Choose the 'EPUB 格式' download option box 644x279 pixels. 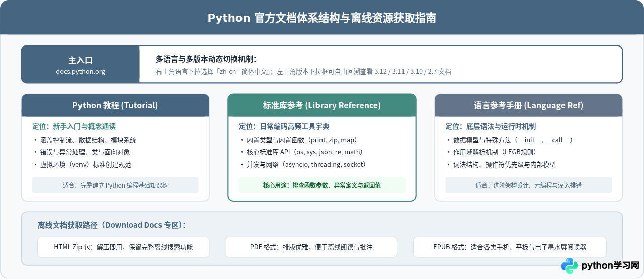tap(510, 247)
